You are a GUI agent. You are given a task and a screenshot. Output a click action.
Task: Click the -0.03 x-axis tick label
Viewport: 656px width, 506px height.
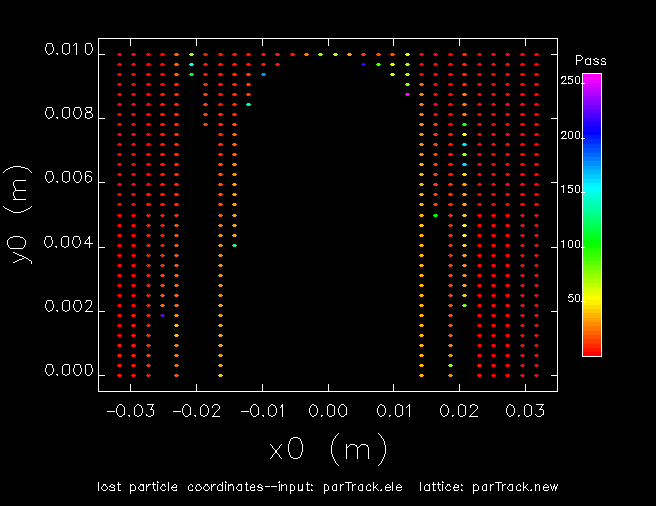132,411
